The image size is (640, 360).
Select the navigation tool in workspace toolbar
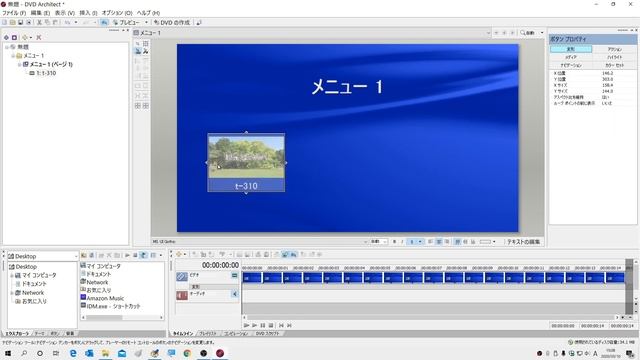[x=138, y=51]
